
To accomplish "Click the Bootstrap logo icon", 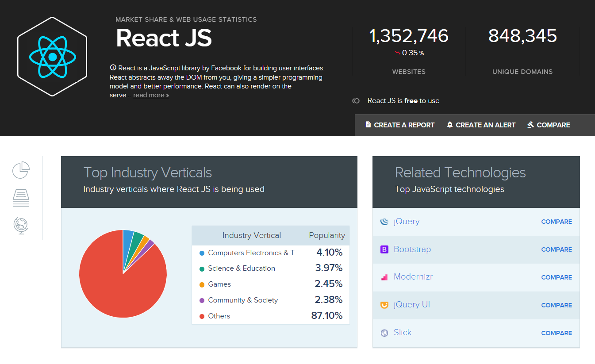I will (x=384, y=249).
